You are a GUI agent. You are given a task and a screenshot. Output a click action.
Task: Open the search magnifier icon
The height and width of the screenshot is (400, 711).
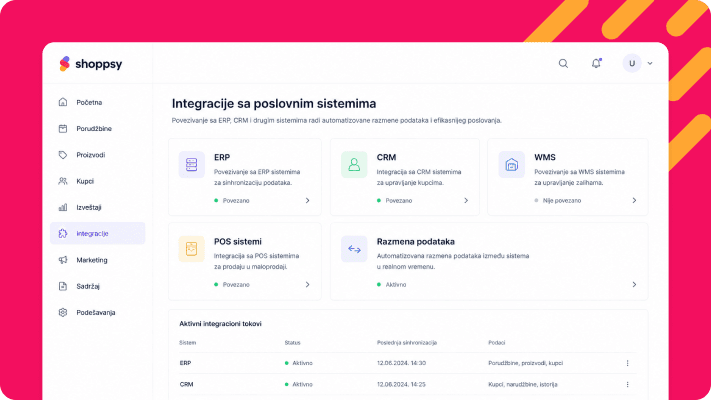pyautogui.click(x=563, y=63)
